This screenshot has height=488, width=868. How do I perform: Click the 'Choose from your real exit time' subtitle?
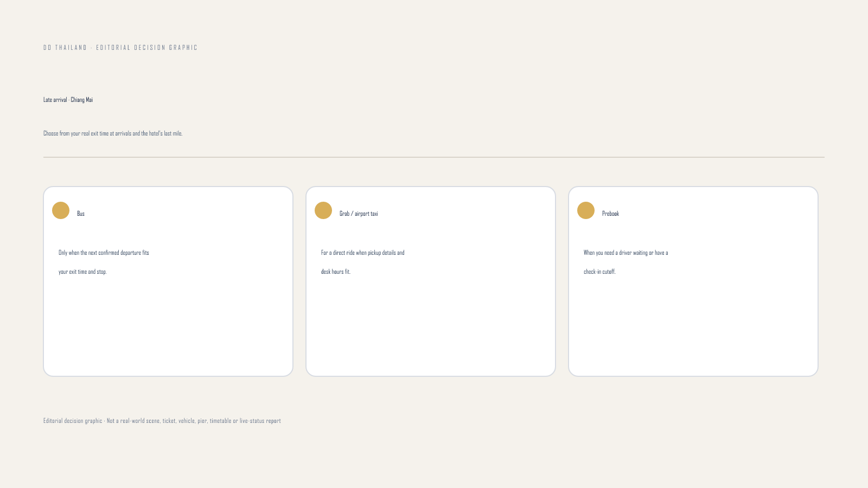113,133
